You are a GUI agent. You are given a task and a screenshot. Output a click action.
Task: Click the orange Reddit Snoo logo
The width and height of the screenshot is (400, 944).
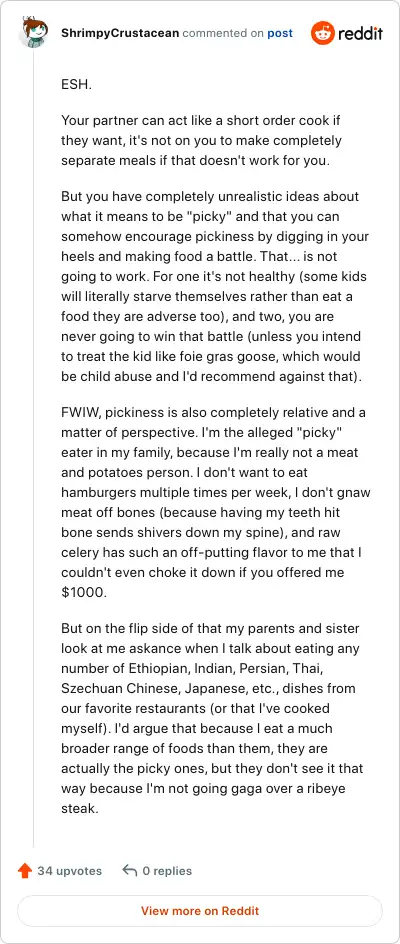(322, 33)
